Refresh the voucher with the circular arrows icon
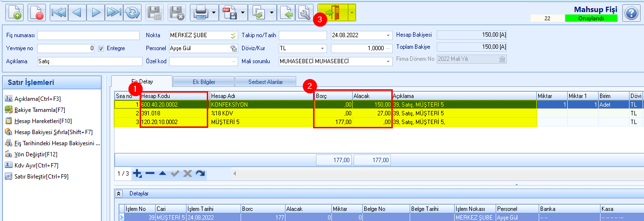 point(131,12)
